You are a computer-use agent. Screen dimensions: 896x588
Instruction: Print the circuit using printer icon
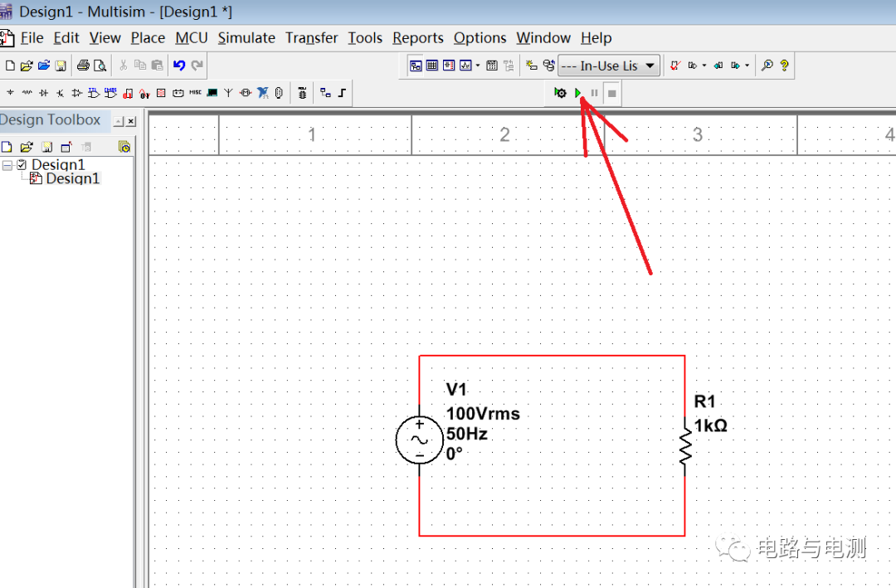pyautogui.click(x=84, y=66)
